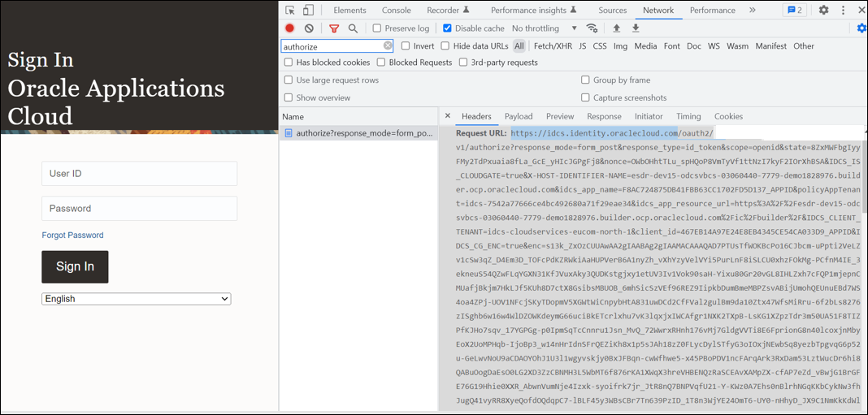Open network search magnifier icon
868x415 pixels.
tap(353, 28)
